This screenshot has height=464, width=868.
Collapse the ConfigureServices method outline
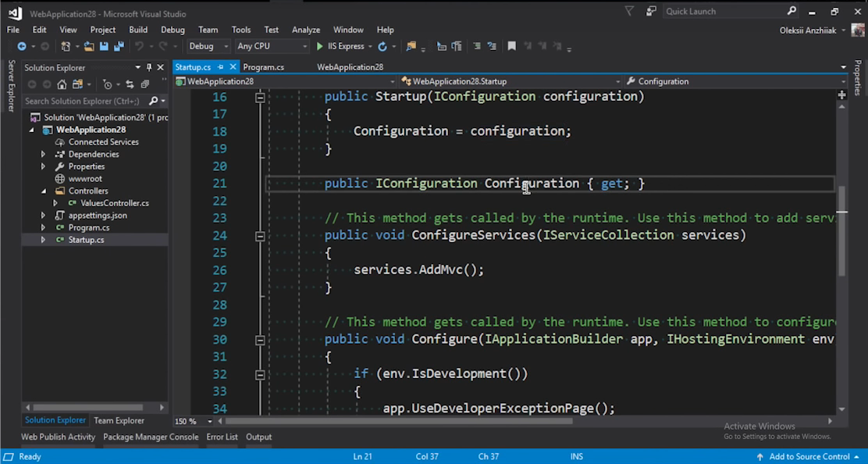[x=260, y=236]
